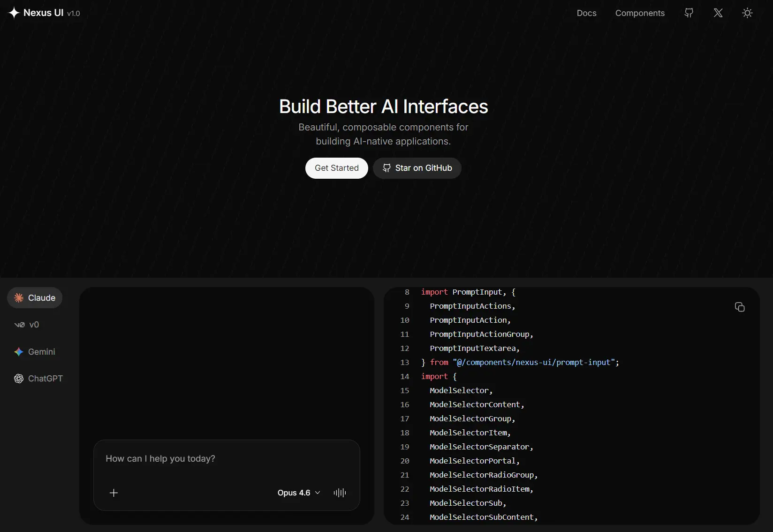Activate voice input with the waveform icon
This screenshot has height=532, width=773.
[340, 493]
